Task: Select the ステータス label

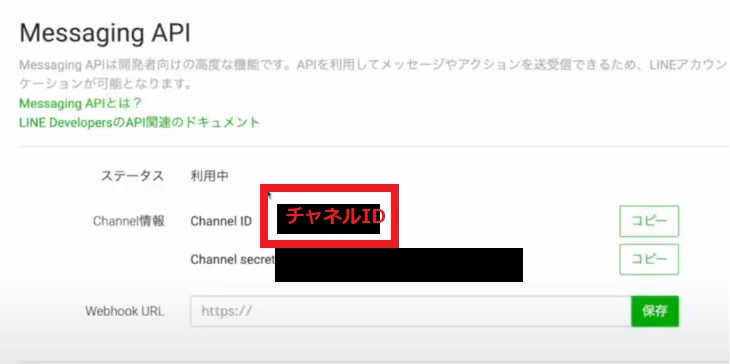Action: pyautogui.click(x=132, y=176)
